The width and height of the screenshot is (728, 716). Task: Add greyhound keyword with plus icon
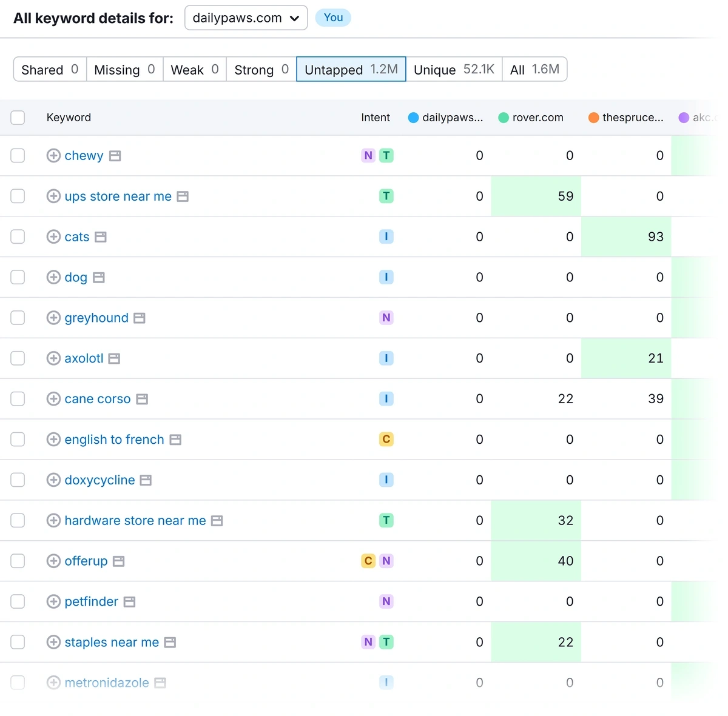(53, 318)
